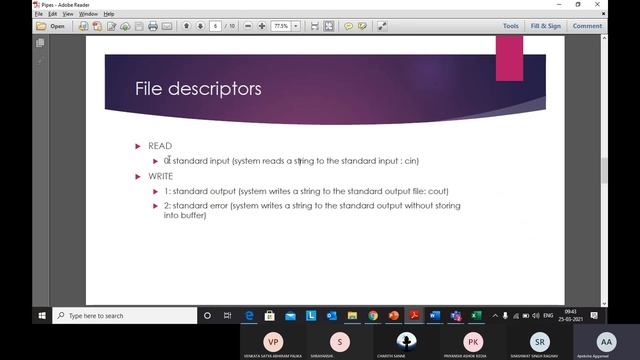This screenshot has width=640, height=360.
Task: Add a sticky note comment
Action: click(348, 26)
